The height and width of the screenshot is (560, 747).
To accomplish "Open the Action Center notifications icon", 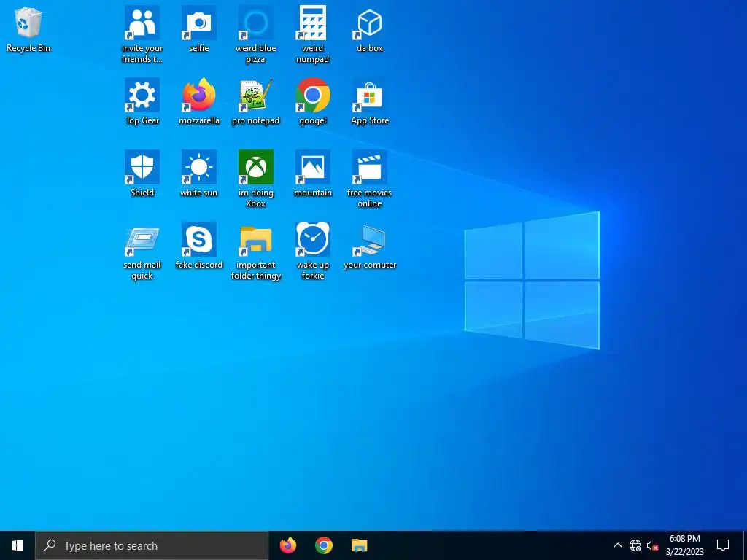I will point(723,545).
